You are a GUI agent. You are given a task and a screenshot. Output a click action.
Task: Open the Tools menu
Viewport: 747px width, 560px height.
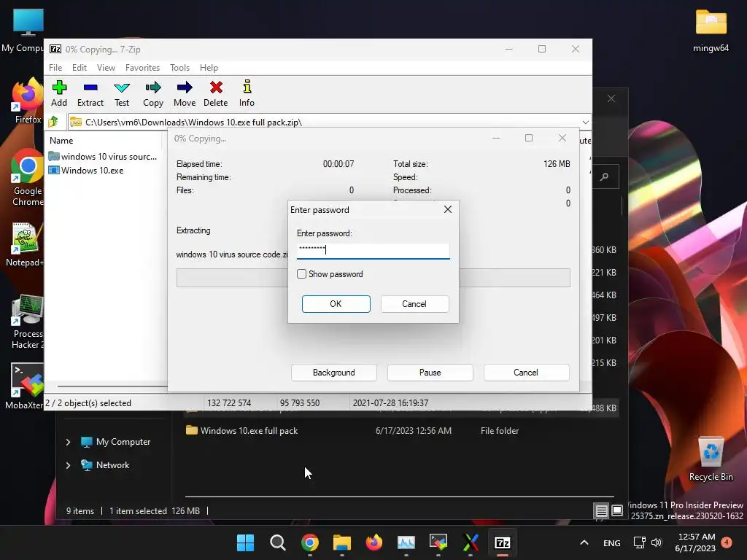[x=179, y=68]
